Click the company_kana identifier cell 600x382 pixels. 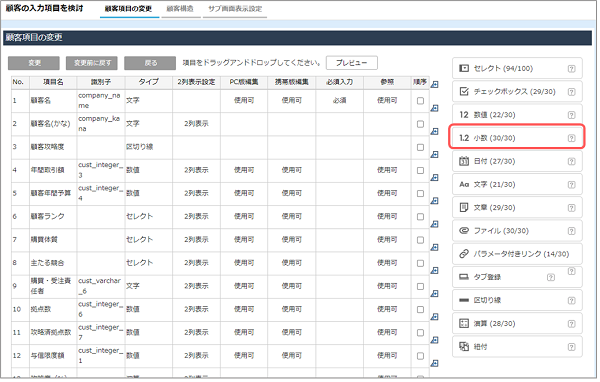coord(101,124)
